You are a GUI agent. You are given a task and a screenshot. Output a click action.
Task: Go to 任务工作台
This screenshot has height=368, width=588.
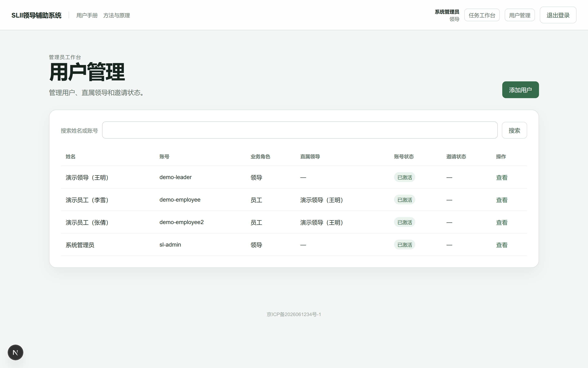482,15
